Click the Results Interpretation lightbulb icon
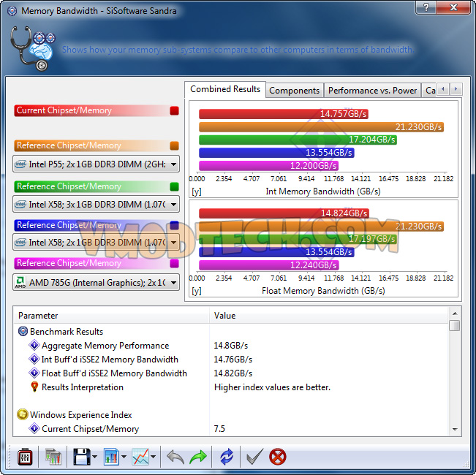This screenshot has height=475, width=476. (x=34, y=387)
